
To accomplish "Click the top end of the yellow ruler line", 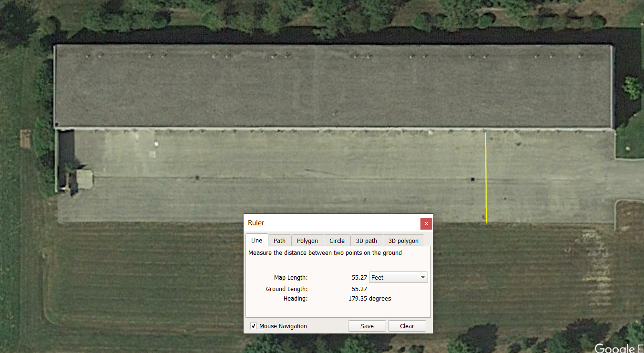I will click(485, 133).
